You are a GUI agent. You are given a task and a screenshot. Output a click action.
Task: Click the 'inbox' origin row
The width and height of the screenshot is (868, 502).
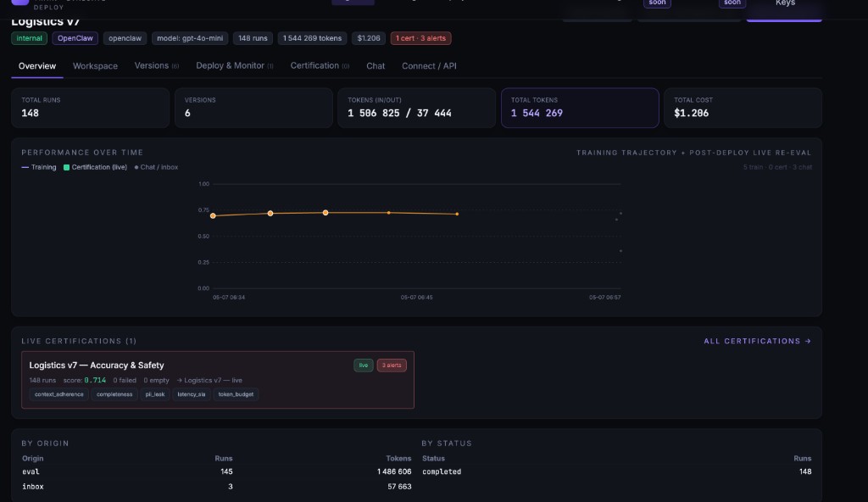[216, 487]
